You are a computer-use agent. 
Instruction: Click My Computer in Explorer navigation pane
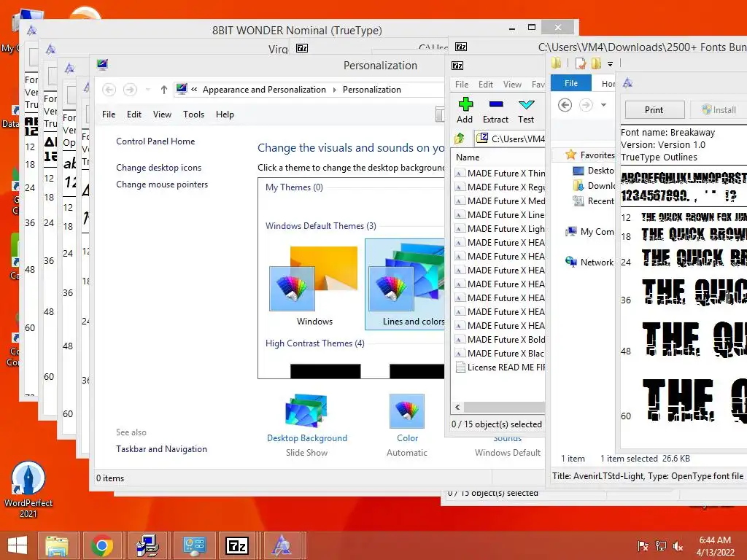click(x=589, y=232)
